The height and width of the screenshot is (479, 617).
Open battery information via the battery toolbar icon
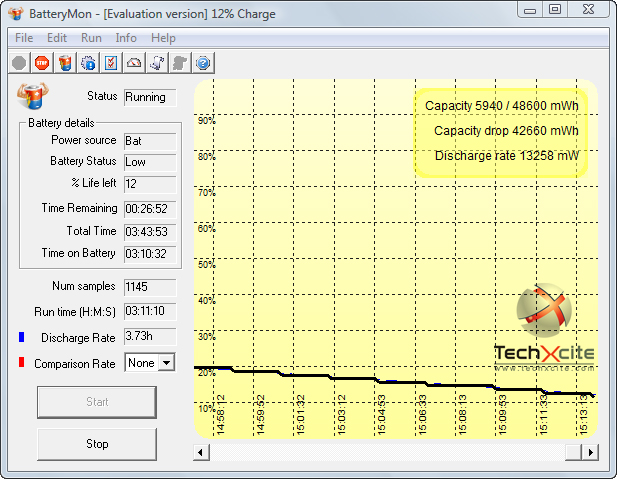[x=65, y=63]
